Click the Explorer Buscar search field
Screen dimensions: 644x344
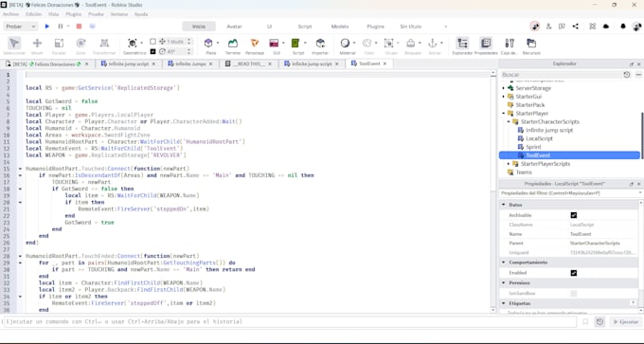[x=561, y=75]
